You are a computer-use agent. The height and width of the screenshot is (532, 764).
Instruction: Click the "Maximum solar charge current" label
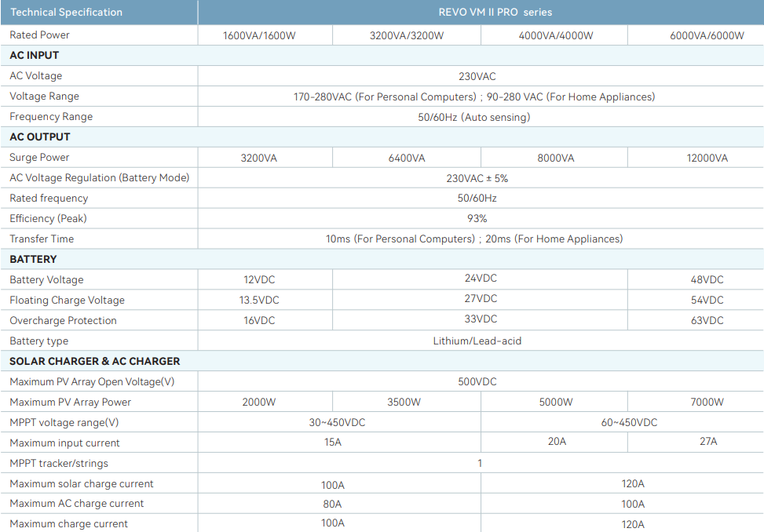pos(82,484)
